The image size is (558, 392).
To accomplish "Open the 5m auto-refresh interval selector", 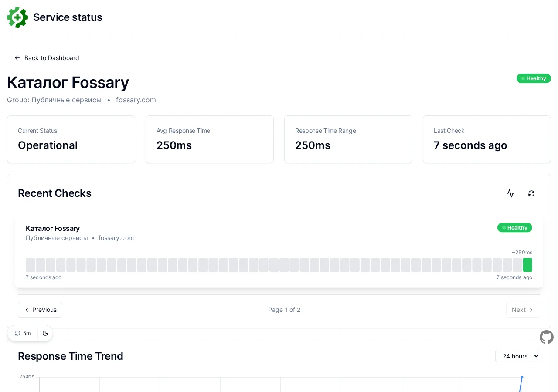I will click(23, 333).
